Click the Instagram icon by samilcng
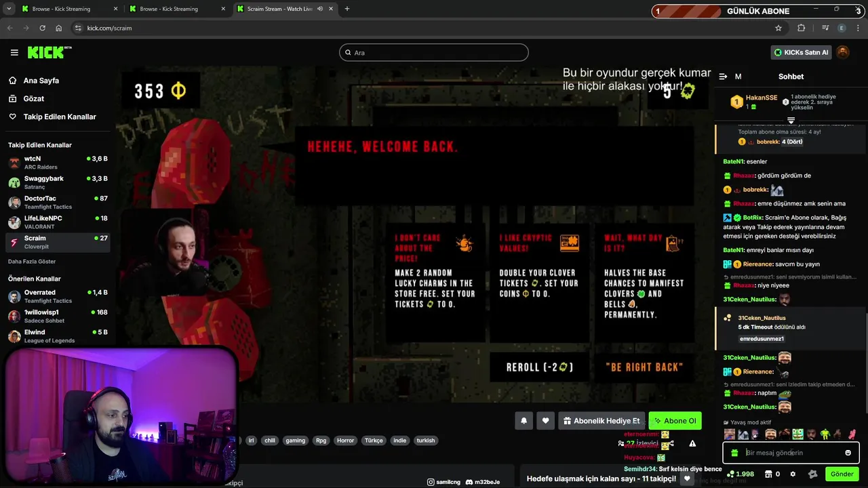 (x=431, y=482)
